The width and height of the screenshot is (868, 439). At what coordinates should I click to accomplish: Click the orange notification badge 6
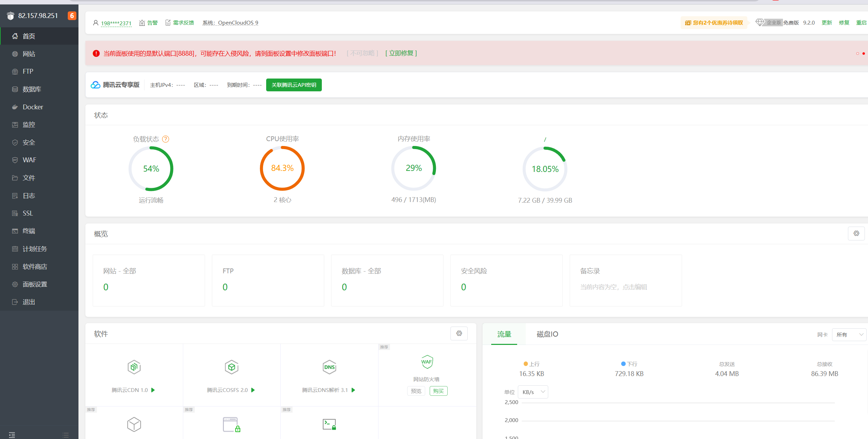(72, 16)
